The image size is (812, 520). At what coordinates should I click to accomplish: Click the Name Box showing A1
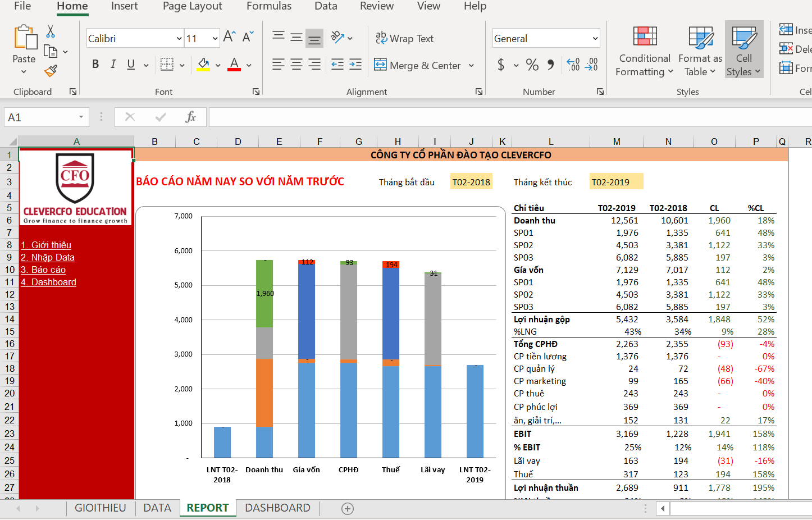point(39,117)
